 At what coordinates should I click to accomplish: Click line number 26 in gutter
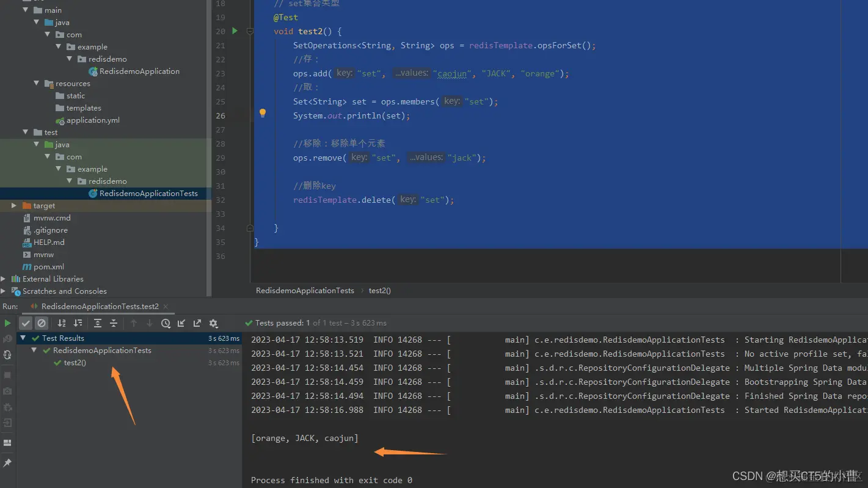220,115
